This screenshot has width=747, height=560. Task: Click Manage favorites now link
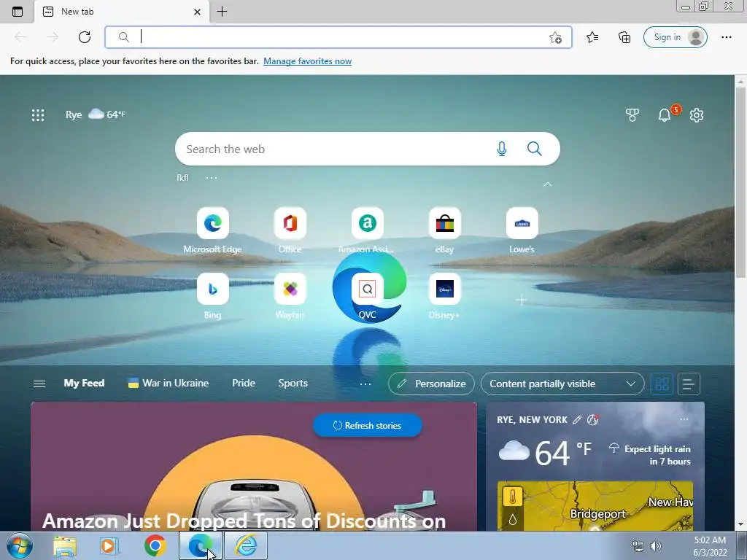coord(307,61)
